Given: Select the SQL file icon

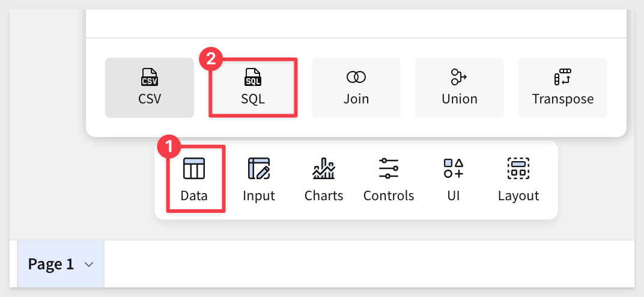Looking at the screenshot, I should pyautogui.click(x=252, y=77).
